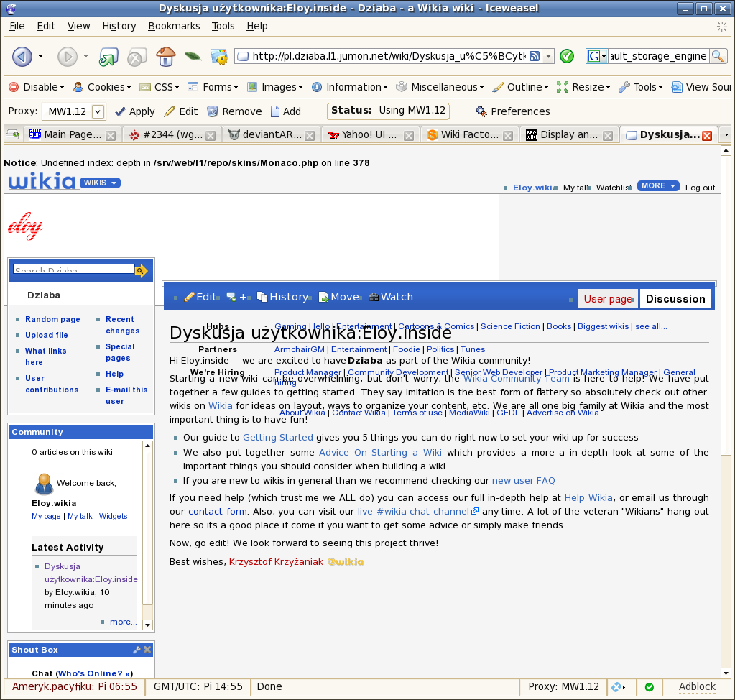735x700 pixels.
Task: Add a new proxy
Action: pyautogui.click(x=286, y=111)
